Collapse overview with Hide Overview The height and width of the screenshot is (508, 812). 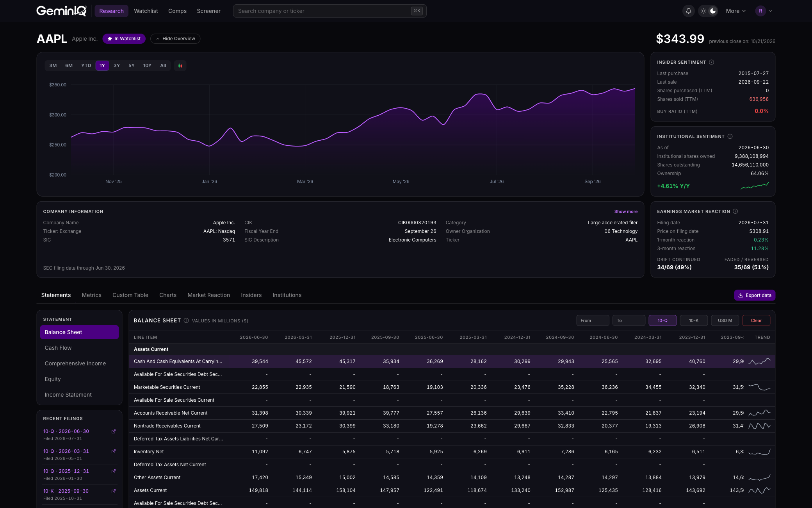(175, 39)
